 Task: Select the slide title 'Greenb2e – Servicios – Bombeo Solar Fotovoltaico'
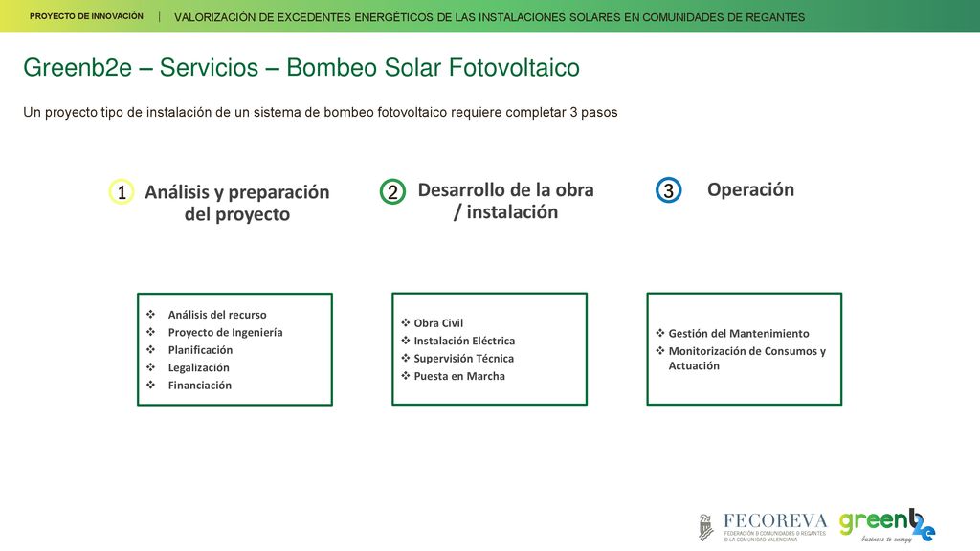click(301, 68)
